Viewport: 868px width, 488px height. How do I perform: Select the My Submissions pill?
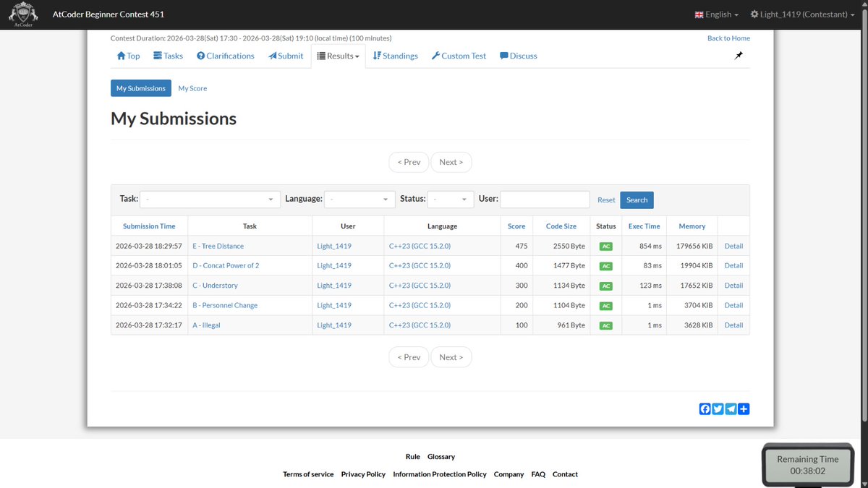141,88
